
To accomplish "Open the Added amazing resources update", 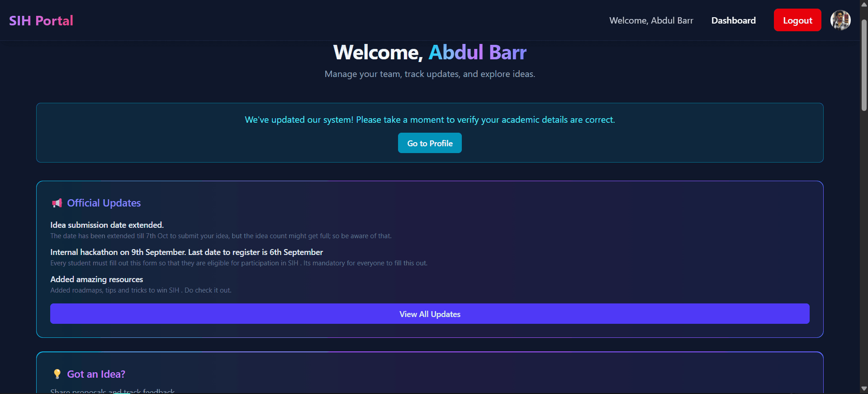I will pyautogui.click(x=97, y=279).
